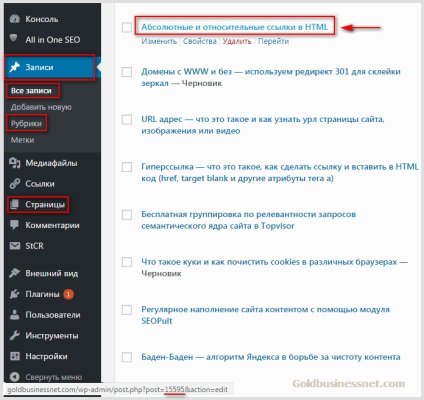Click the Консоль dashboard icon

tap(15, 19)
